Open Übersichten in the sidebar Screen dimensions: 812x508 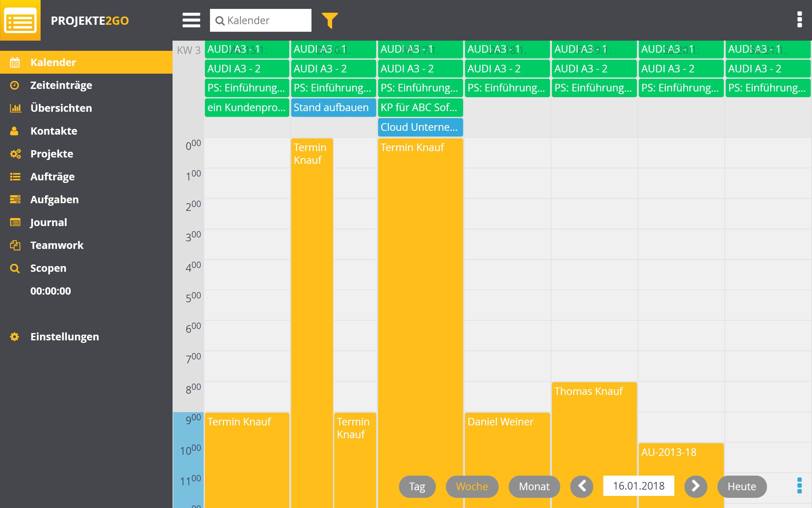coord(86,108)
